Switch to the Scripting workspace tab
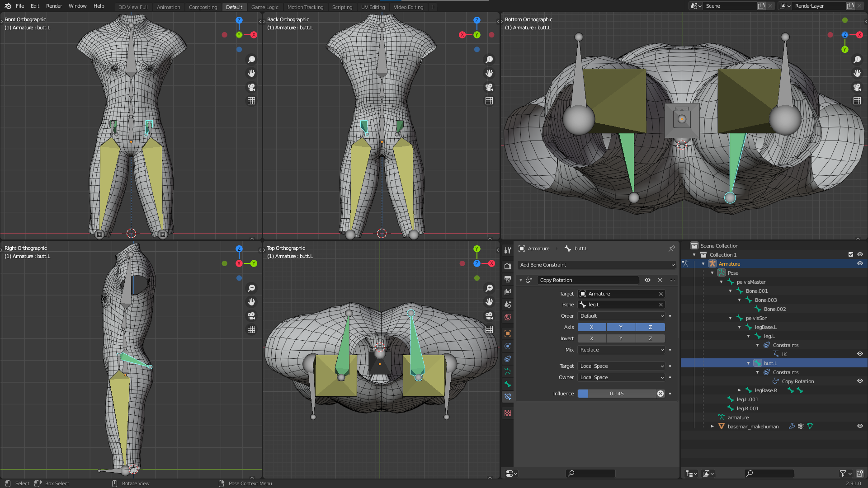The image size is (868, 488). point(342,7)
